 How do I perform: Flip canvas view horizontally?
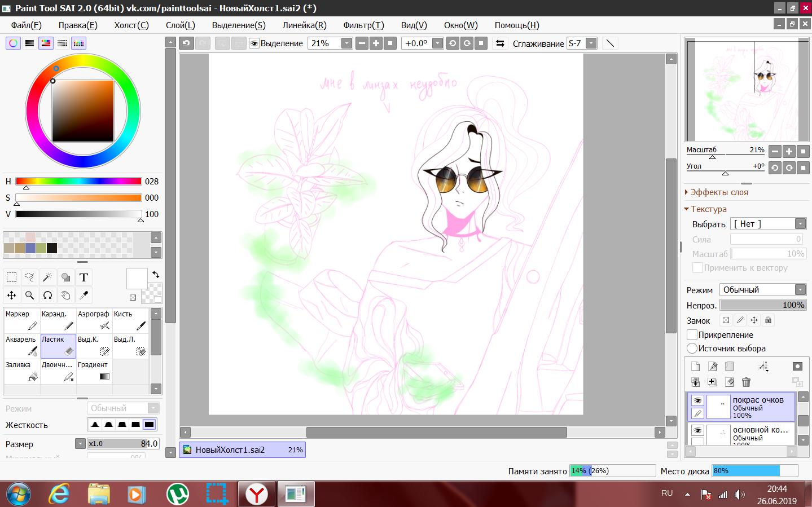pyautogui.click(x=500, y=43)
